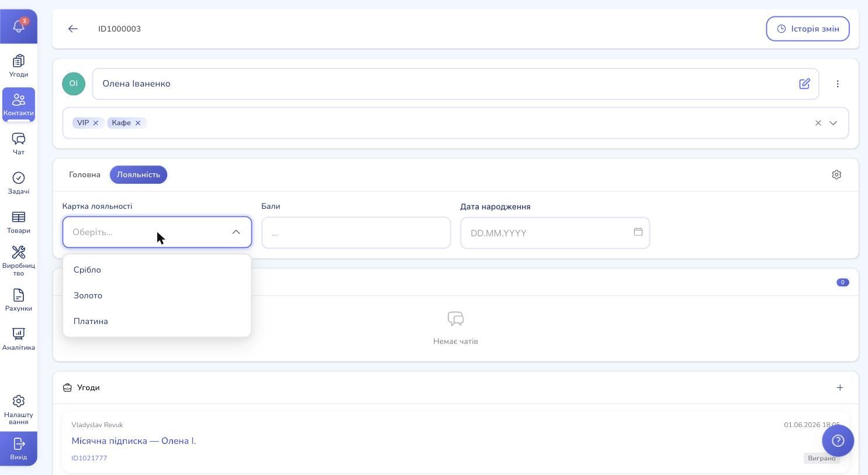Open calendar picker icon in birth date field
This screenshot has width=868, height=475.
(x=638, y=232)
